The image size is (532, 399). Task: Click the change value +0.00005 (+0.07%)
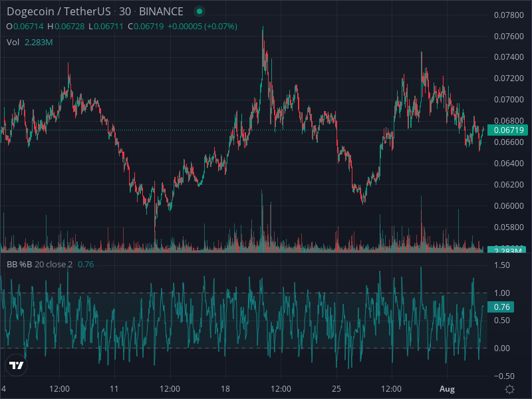(x=202, y=27)
